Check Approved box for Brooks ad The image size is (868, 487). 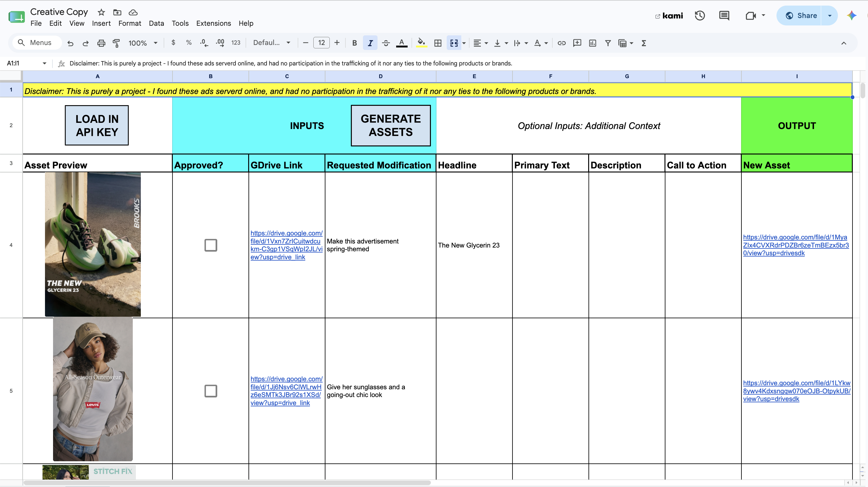pyautogui.click(x=211, y=245)
